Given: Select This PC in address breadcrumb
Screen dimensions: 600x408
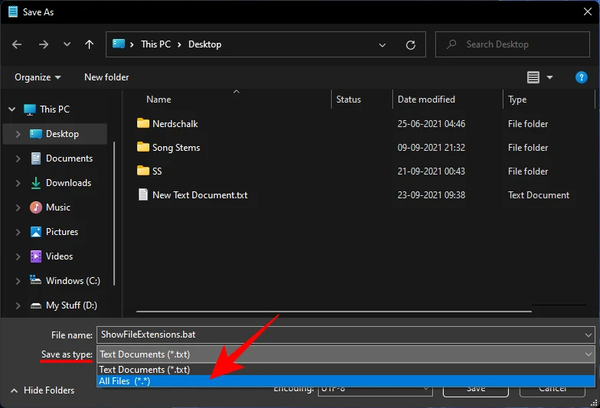Looking at the screenshot, I should pos(156,44).
